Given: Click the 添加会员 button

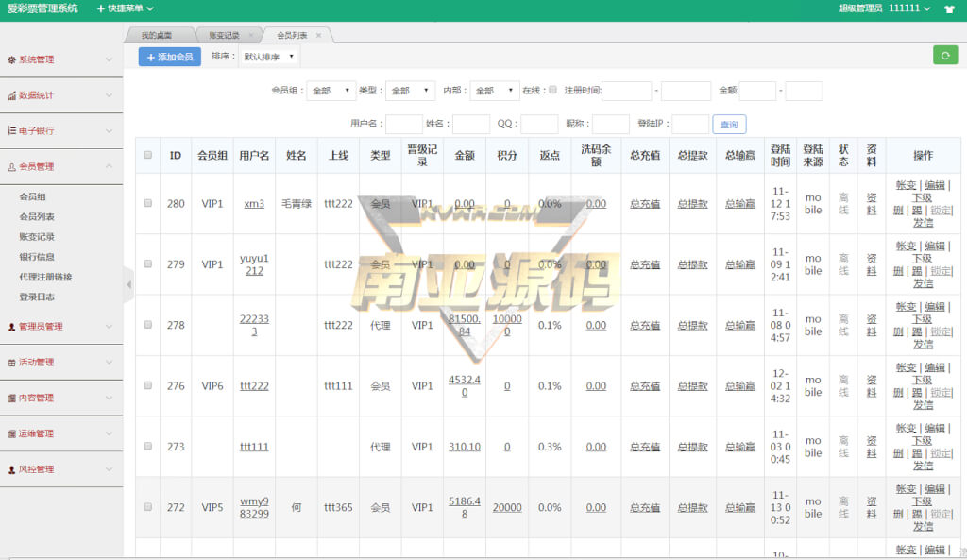Looking at the screenshot, I should [x=170, y=57].
